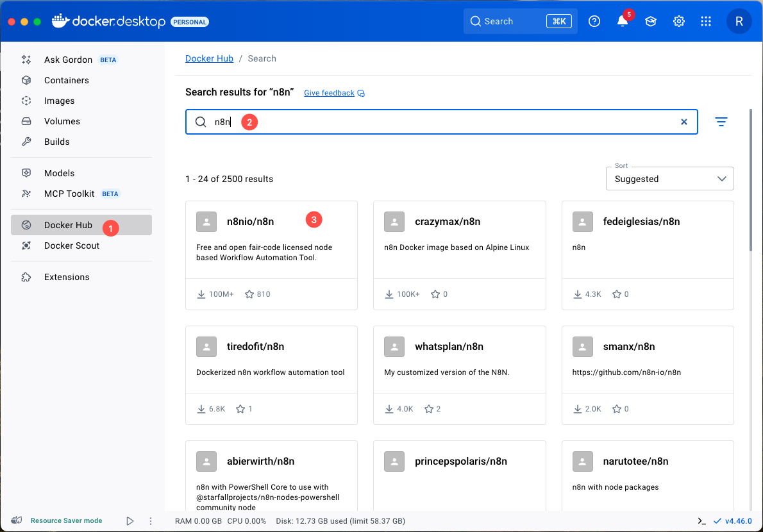This screenshot has height=532, width=763.
Task: Click the star icon on n8nio/n8n card
Action: [249, 294]
